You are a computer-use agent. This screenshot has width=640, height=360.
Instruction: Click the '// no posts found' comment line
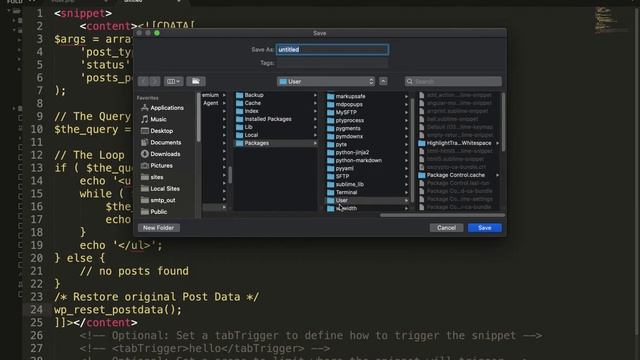tap(134, 271)
